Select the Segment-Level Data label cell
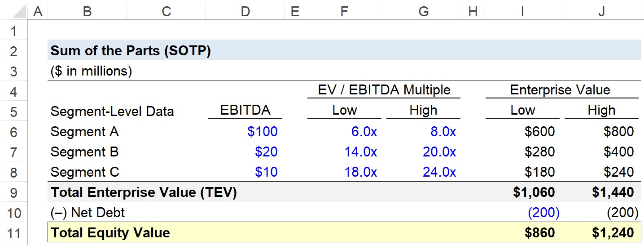The height and width of the screenshot is (245, 644). pos(112,111)
